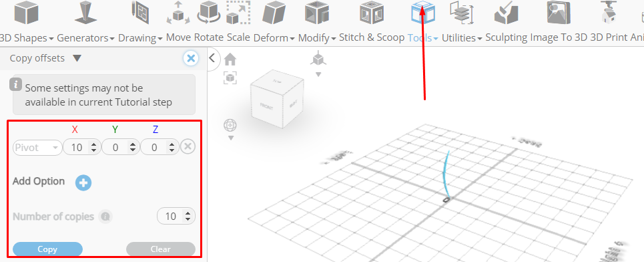Add a new offset option with plus
This screenshot has height=262, width=644.
coord(83,182)
